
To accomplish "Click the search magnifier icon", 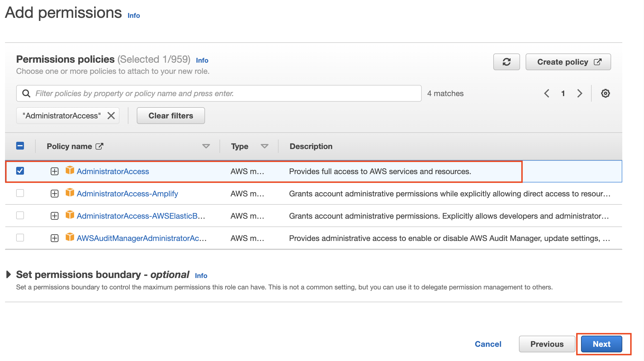I will pos(26,93).
